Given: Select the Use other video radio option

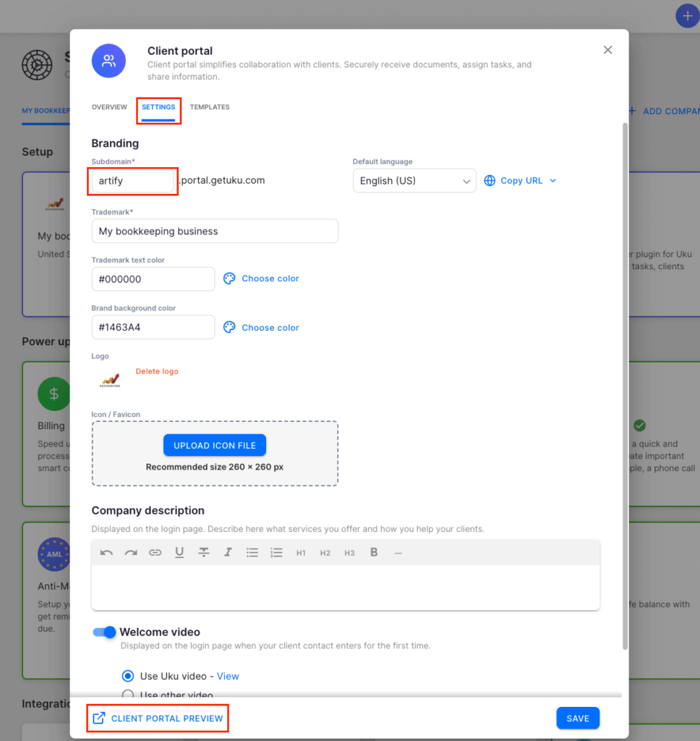Looking at the screenshot, I should (x=128, y=694).
